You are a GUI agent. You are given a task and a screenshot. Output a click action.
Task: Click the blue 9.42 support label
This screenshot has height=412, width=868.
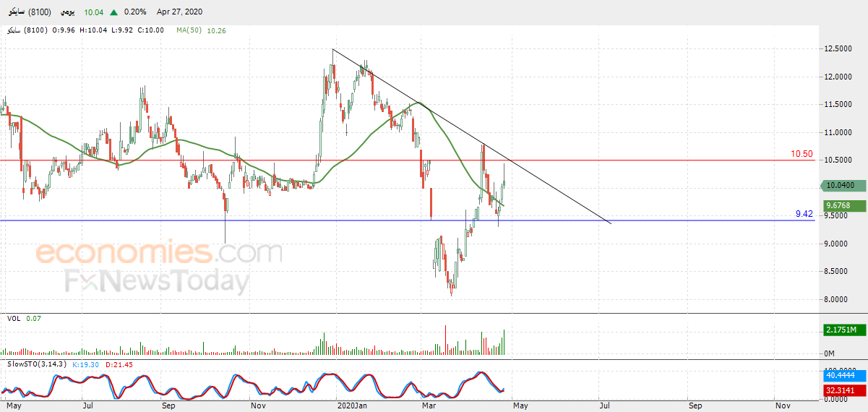point(804,214)
